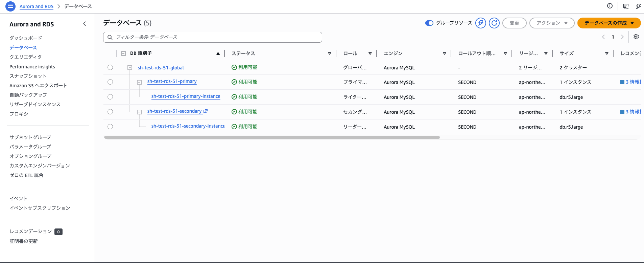Open table preferences gear icon

tap(636, 37)
